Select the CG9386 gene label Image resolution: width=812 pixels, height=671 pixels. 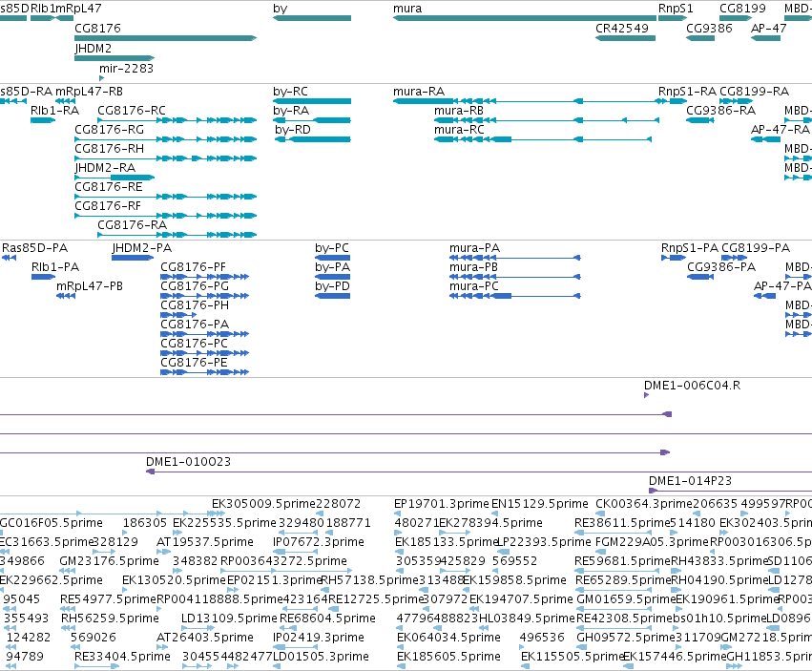(709, 28)
